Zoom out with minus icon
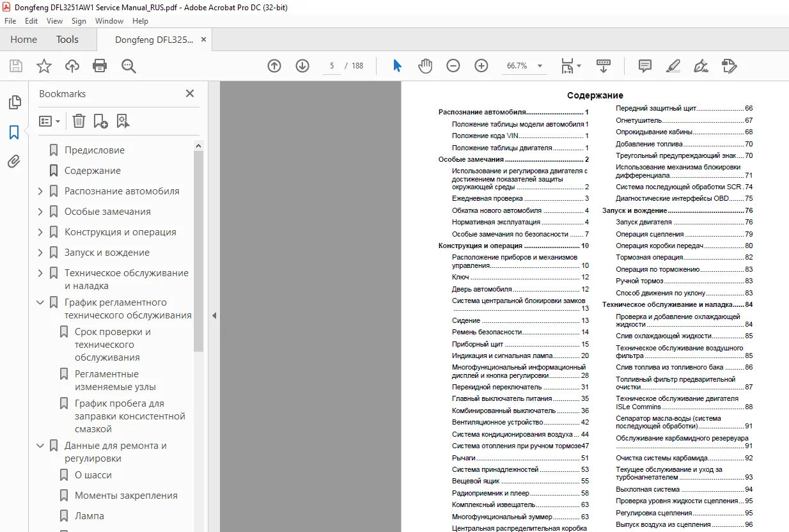Image resolution: width=789 pixels, height=532 pixels. click(453, 66)
